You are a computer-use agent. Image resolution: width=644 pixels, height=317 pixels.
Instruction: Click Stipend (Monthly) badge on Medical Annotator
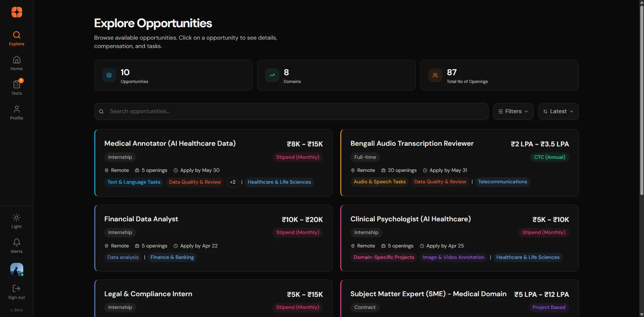pyautogui.click(x=298, y=157)
